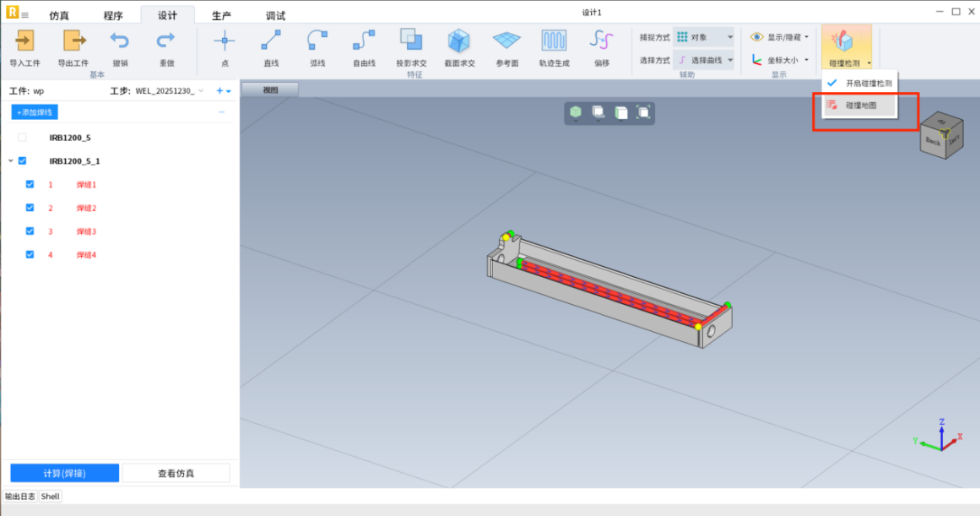Open the capture mode (捕捉方式) dropdown
This screenshot has height=516, width=980.
704,37
